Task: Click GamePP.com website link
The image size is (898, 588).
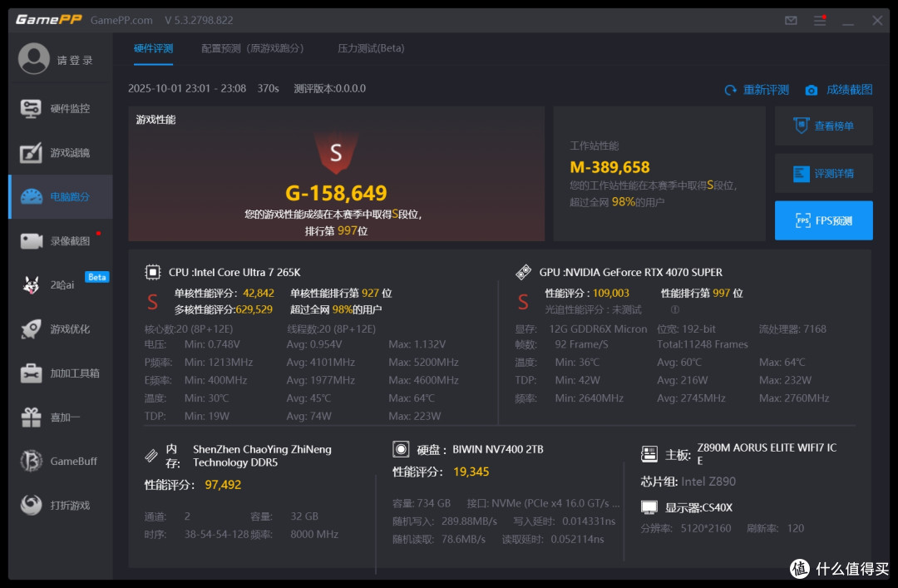Action: (121, 21)
